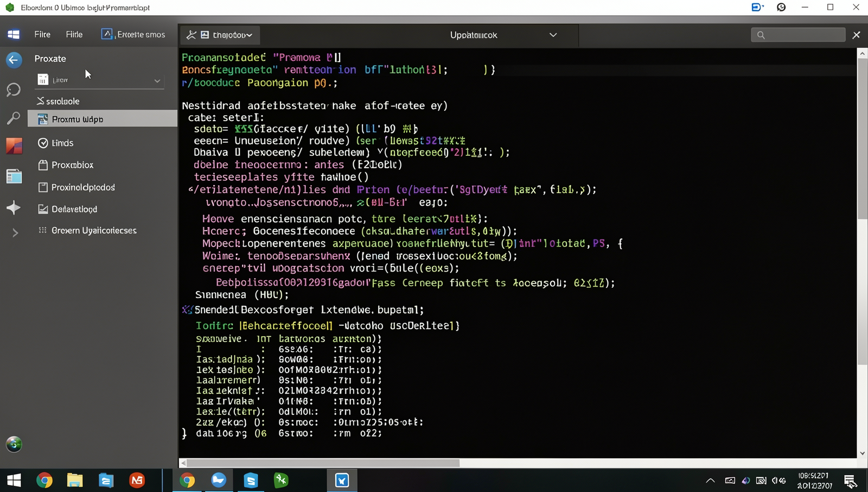Image resolution: width=868 pixels, height=492 pixels.
Task: Click the grid dots icon beside Grexern
Action: click(x=42, y=230)
